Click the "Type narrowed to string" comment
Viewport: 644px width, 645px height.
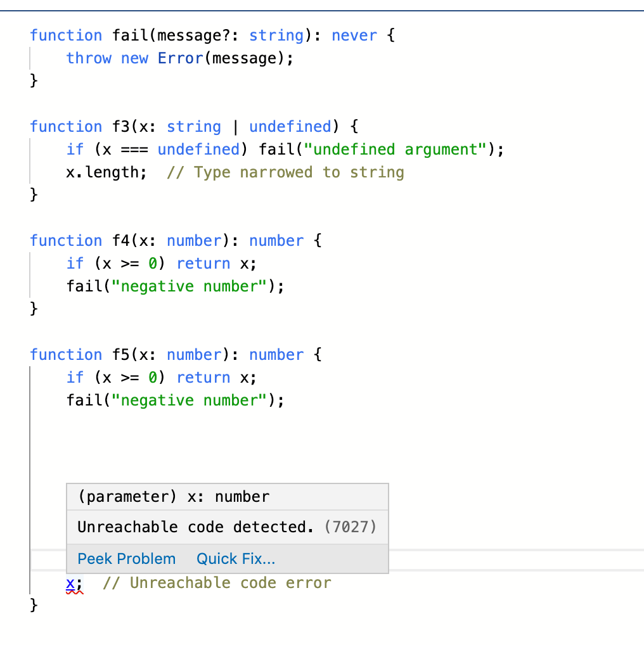[x=285, y=172]
